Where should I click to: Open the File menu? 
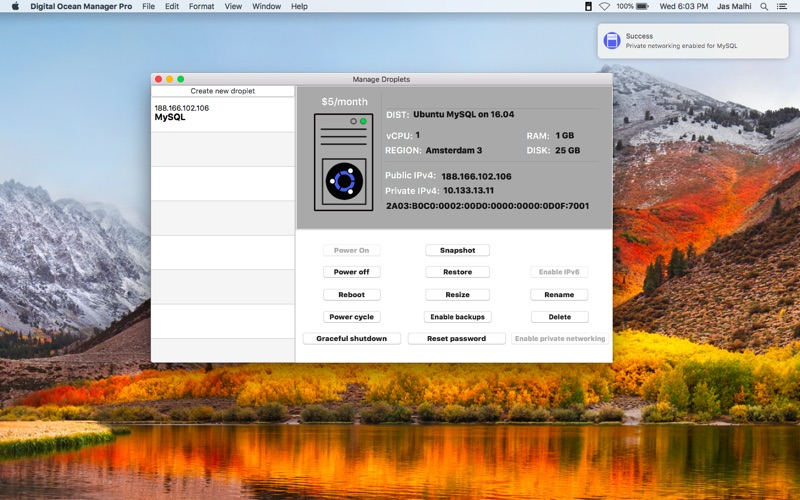tap(148, 6)
